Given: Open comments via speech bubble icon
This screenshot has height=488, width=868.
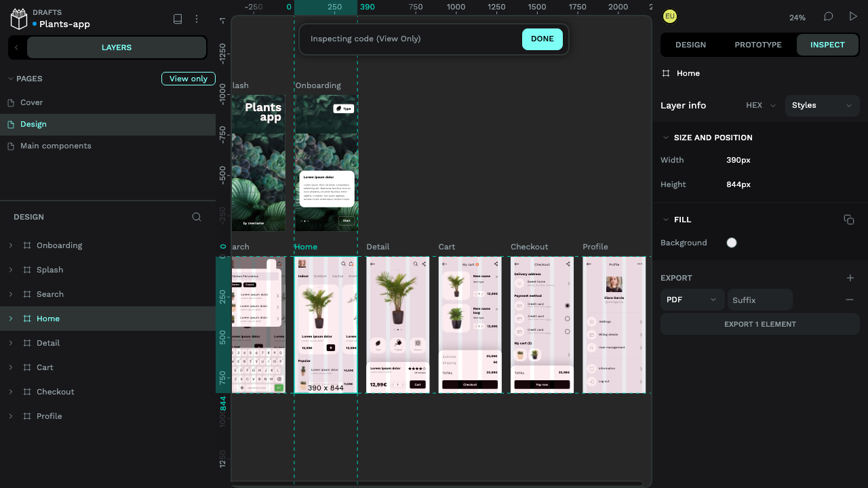Looking at the screenshot, I should pos(829,16).
